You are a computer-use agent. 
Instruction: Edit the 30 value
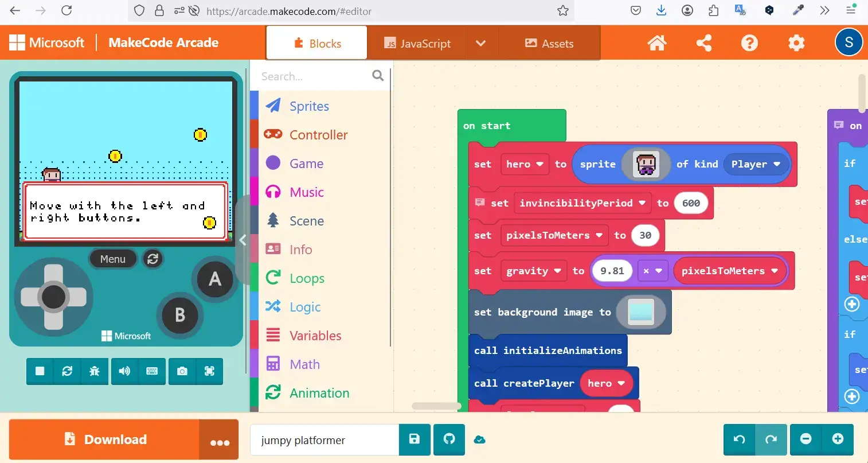tap(645, 235)
